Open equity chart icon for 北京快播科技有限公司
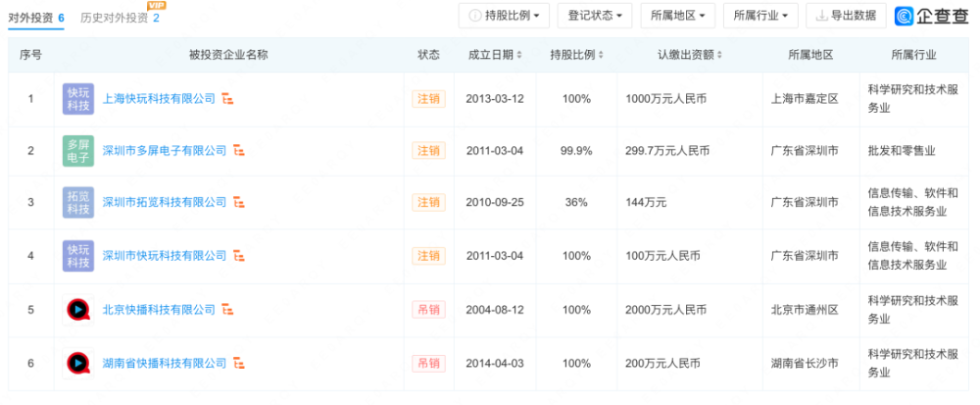980x405 pixels. [x=227, y=309]
